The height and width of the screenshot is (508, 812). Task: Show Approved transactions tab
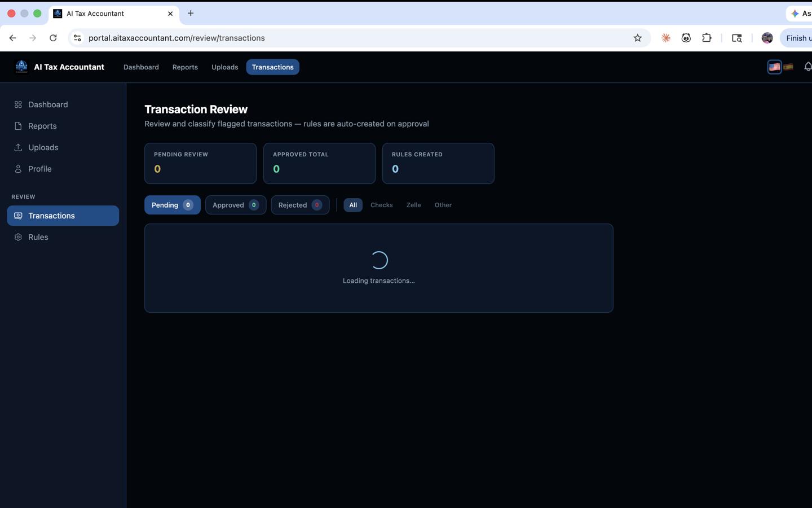click(236, 205)
